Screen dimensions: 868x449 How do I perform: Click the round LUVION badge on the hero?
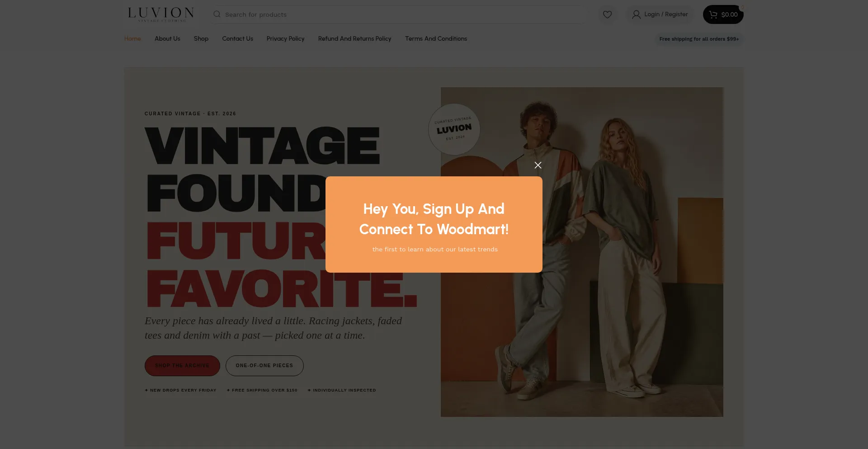click(454, 129)
